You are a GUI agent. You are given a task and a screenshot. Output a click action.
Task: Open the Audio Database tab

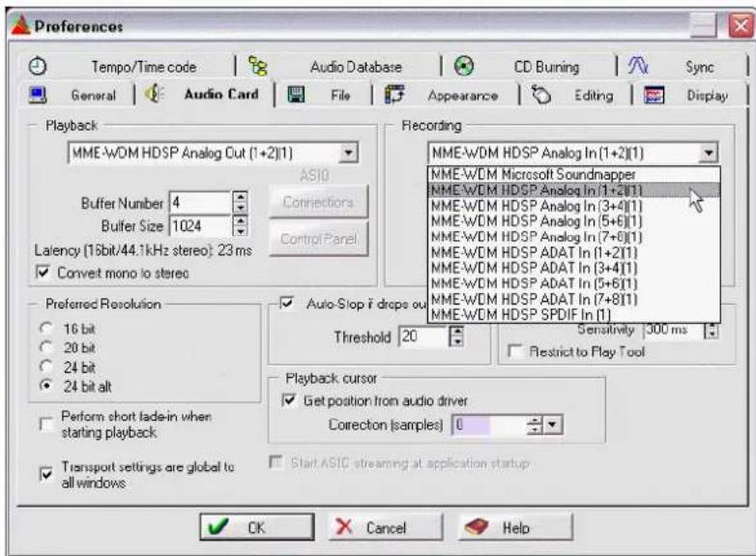click(343, 67)
